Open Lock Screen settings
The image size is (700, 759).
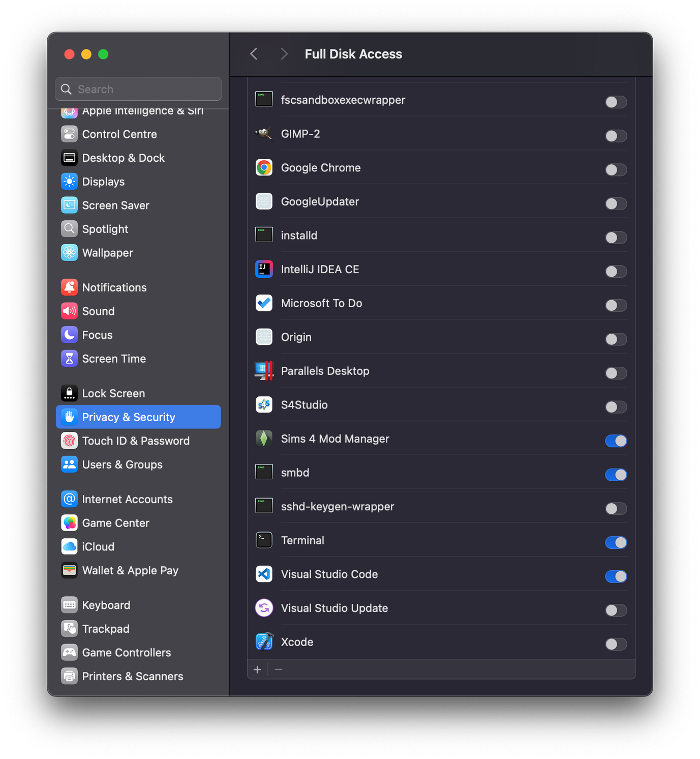pyautogui.click(x=138, y=393)
